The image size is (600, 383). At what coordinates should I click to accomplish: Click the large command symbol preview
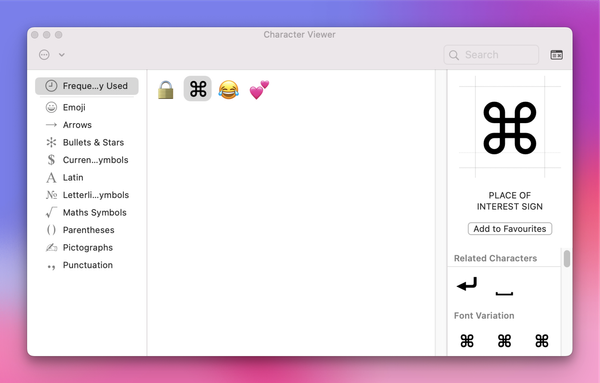[510, 128]
